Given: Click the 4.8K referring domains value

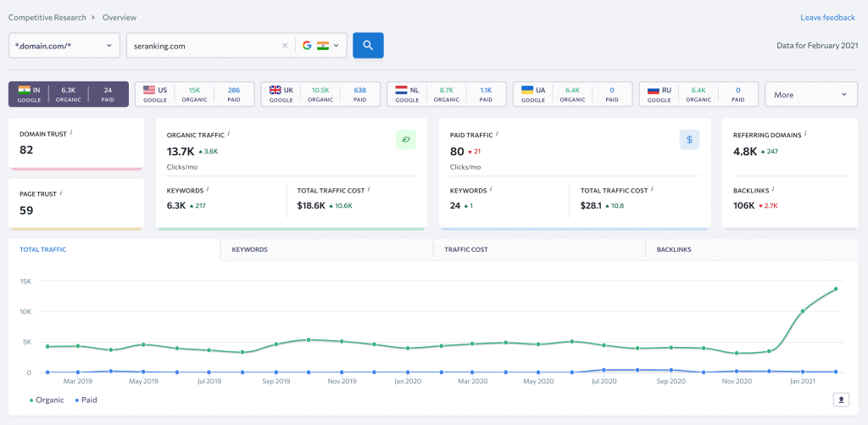Looking at the screenshot, I should click(x=745, y=151).
